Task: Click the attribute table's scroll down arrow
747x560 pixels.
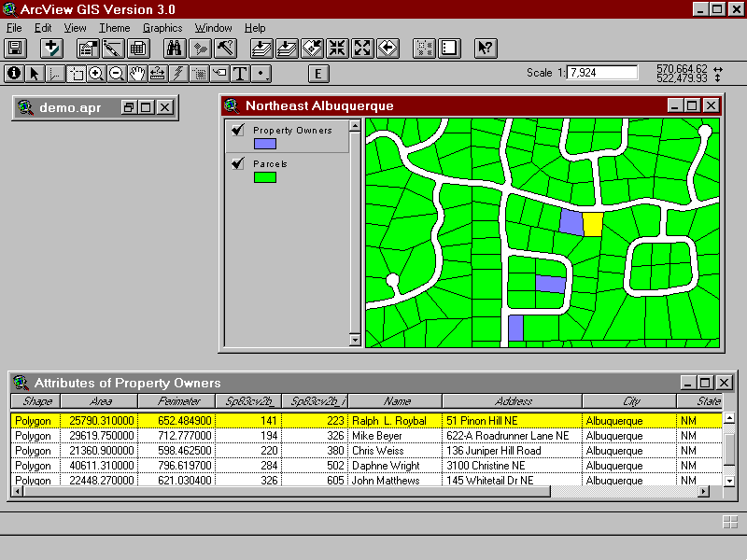Action: (x=729, y=481)
